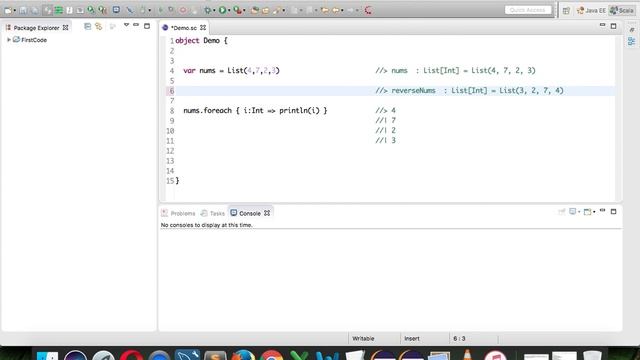Switch to the Java EE perspective
The width and height of the screenshot is (640, 360).
coord(591,11)
